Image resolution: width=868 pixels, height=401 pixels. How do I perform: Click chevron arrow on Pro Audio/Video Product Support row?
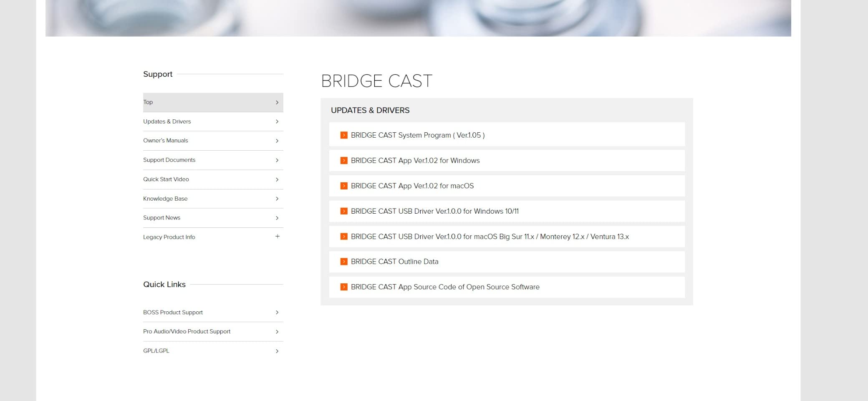point(277,332)
